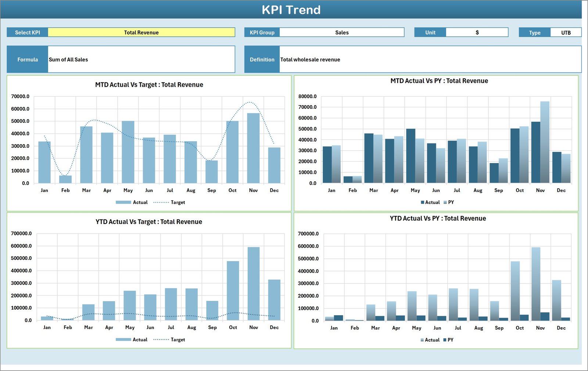
Task: Click the KPI Trend title banner
Action: click(x=291, y=10)
